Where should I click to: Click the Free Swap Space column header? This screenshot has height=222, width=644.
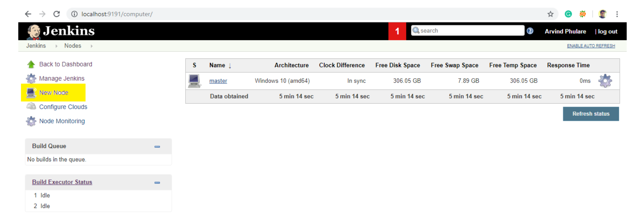tap(454, 65)
